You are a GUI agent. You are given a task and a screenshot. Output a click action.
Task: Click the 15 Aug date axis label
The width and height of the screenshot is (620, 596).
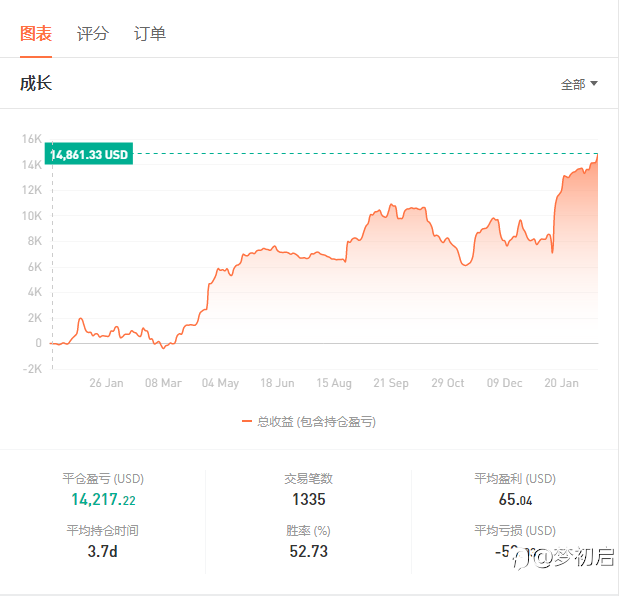pos(334,383)
